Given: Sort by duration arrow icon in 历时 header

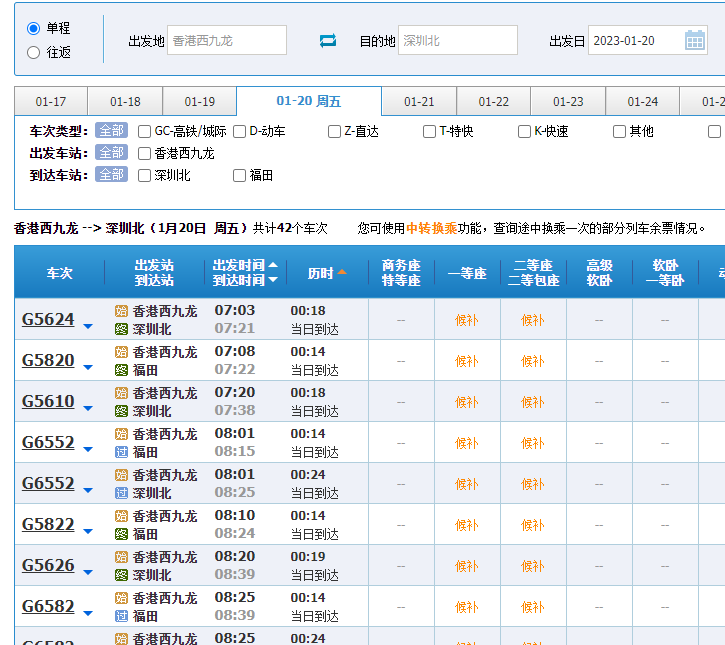Looking at the screenshot, I should click(x=342, y=272).
